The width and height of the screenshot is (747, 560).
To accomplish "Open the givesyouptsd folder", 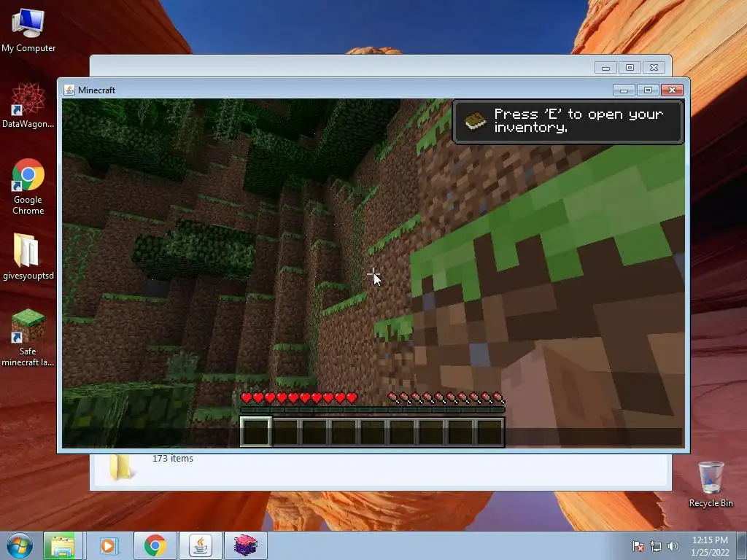I will [28, 257].
